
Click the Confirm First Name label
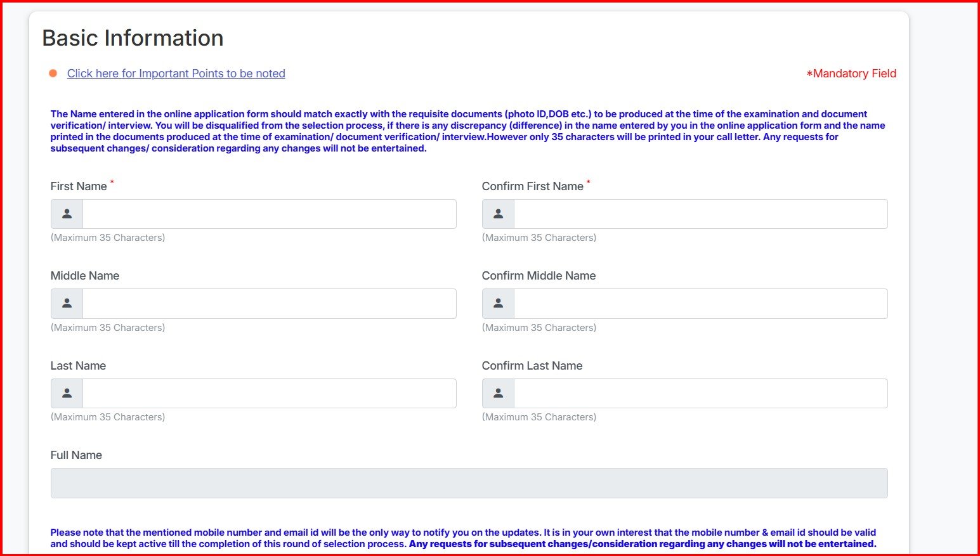[x=532, y=186]
